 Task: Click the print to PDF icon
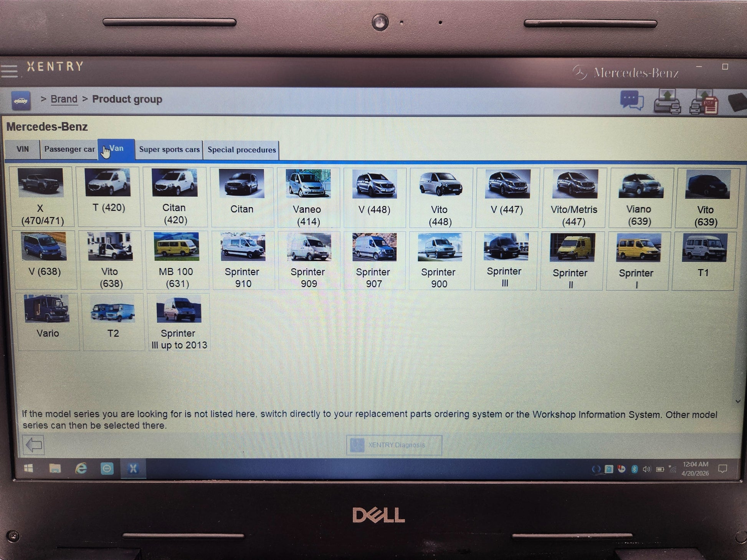coord(703,102)
